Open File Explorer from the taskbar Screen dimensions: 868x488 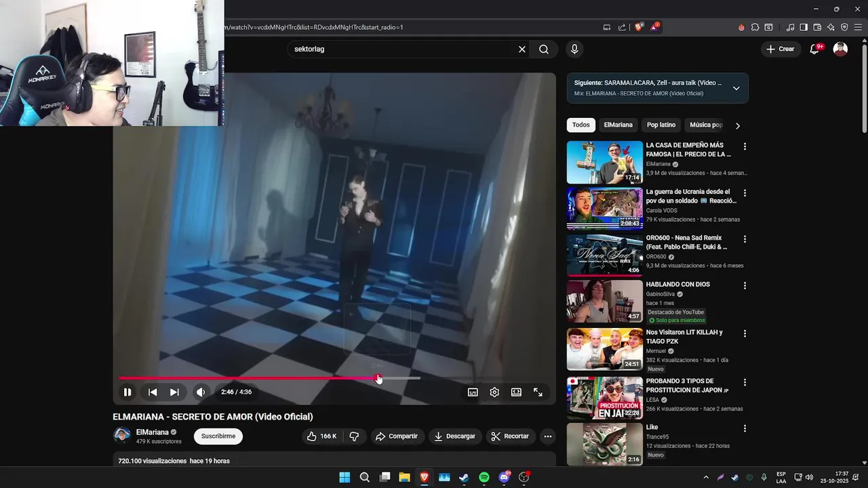tap(404, 477)
